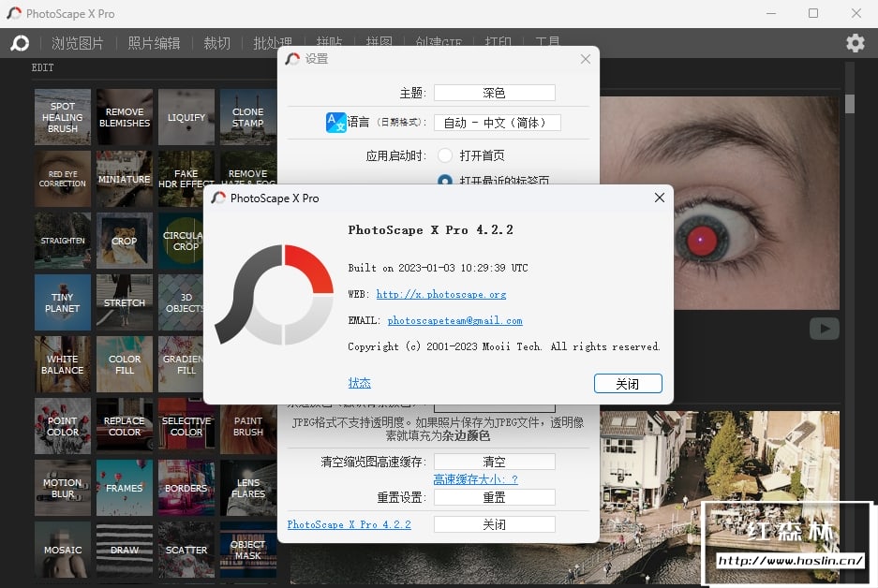
Task: Choose the Miniature effect tile
Action: point(125,179)
